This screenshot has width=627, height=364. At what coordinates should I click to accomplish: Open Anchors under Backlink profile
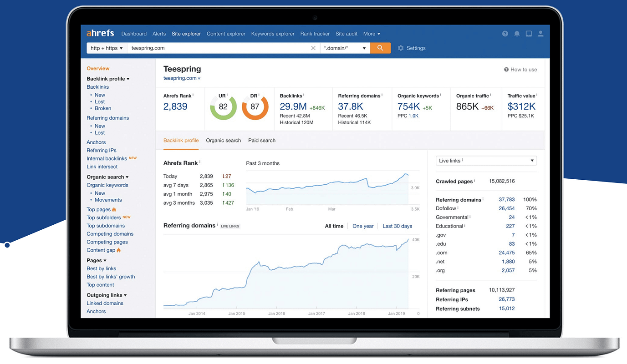[96, 142]
